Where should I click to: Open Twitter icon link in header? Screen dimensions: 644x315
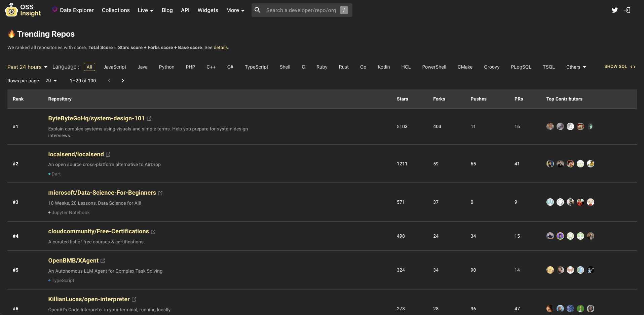(x=615, y=10)
